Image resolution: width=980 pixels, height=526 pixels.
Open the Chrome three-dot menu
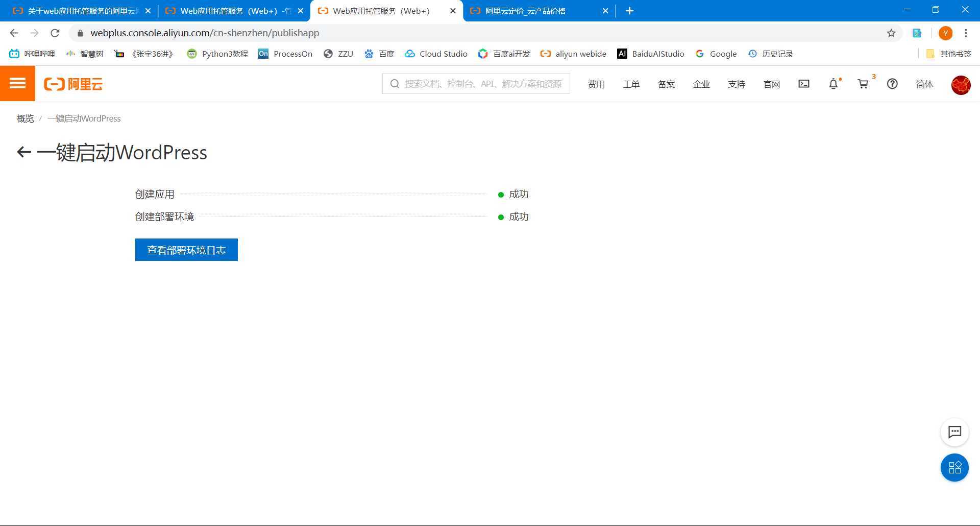pos(966,33)
